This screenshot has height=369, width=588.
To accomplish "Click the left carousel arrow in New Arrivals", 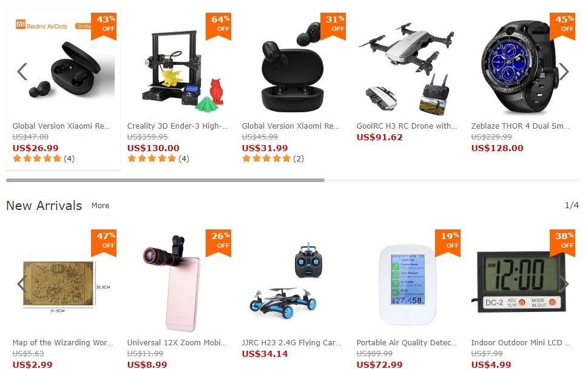I will [x=22, y=284].
